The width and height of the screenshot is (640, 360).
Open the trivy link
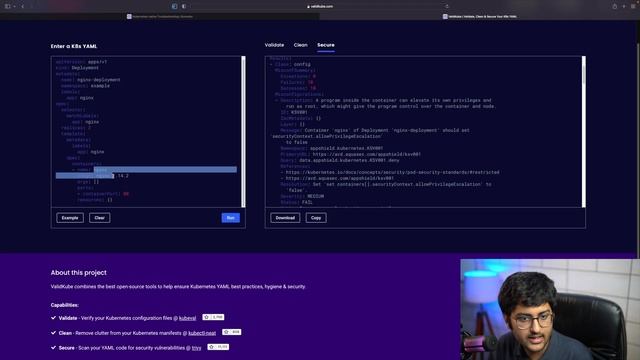(196, 348)
